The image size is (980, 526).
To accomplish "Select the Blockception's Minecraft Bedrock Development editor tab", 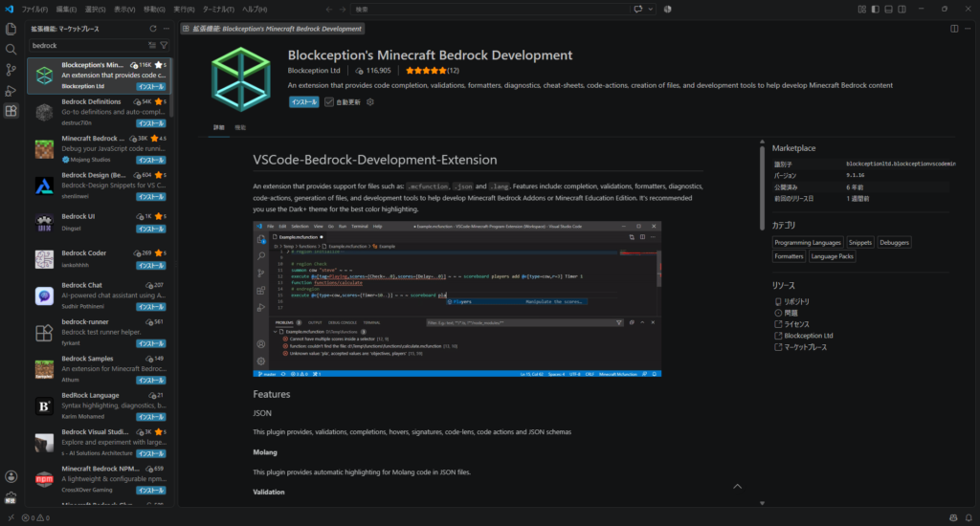I will [x=273, y=29].
